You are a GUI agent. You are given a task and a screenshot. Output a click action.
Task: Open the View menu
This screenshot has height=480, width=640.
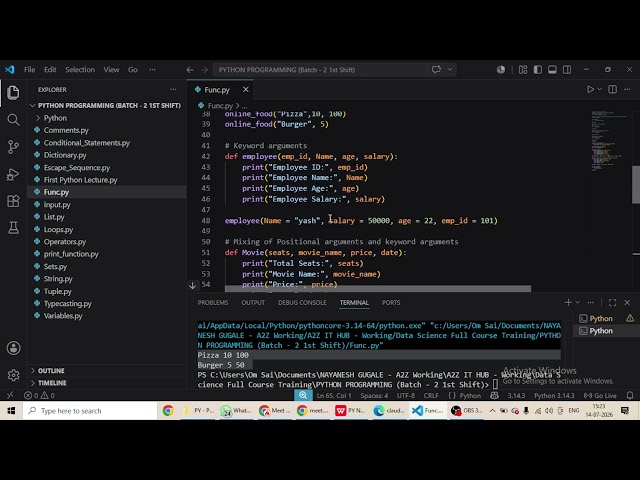(x=111, y=70)
